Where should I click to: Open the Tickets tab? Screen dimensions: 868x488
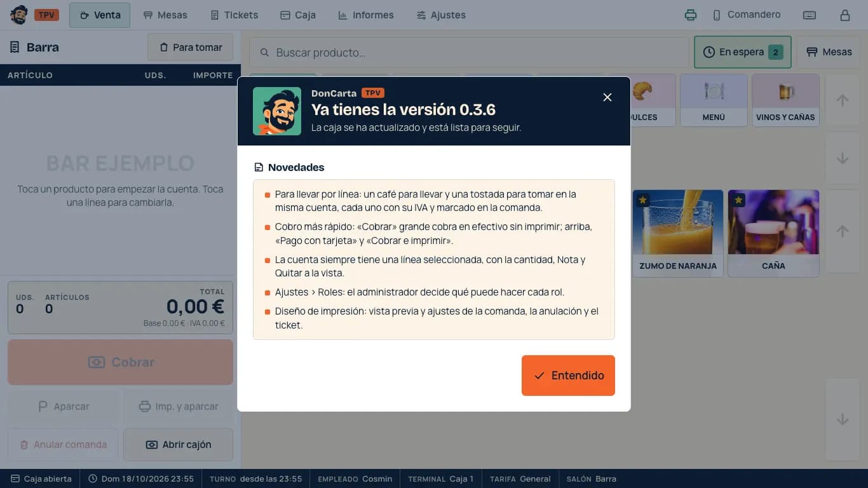(234, 15)
